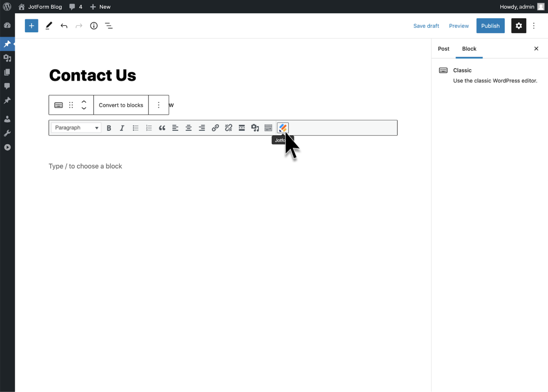Open the block options three-dot menu
This screenshot has width=548, height=392.
pos(158,105)
